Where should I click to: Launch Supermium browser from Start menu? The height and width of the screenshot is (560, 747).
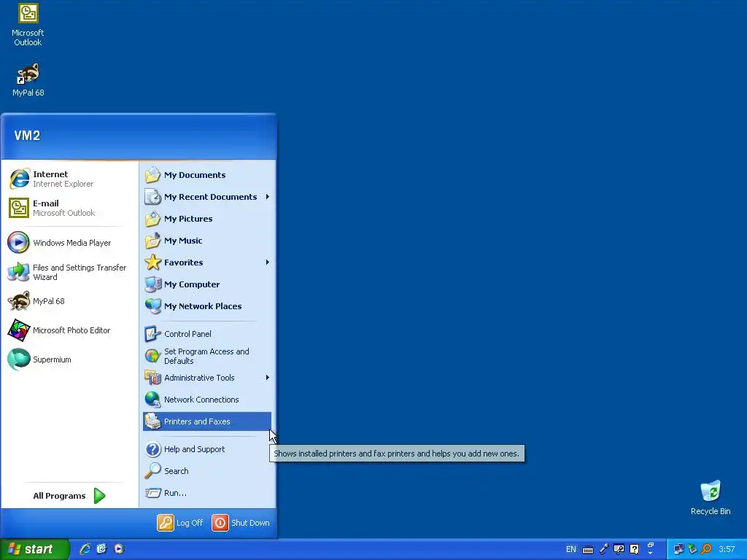69,359
